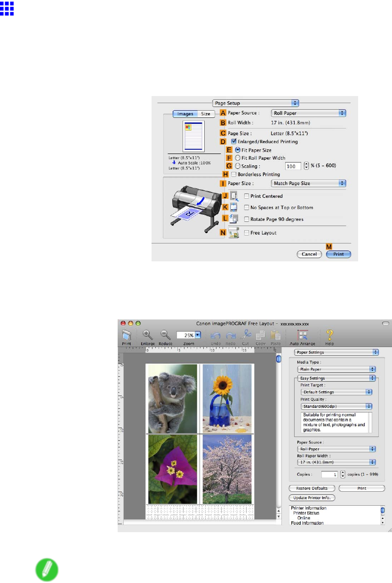Click the Cut scissors icon
The height and width of the screenshot is (583, 392).
click(x=246, y=335)
